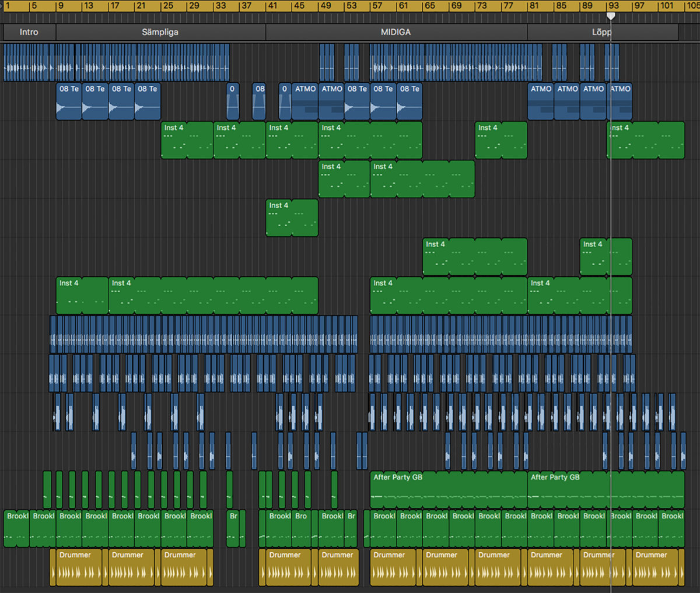Select the leftmost ATMO audio region

[x=305, y=101]
